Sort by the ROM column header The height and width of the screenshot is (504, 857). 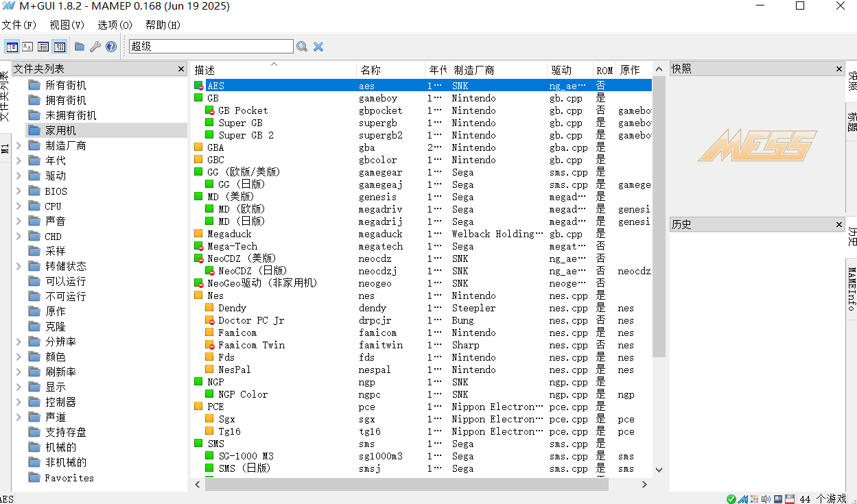click(x=604, y=70)
